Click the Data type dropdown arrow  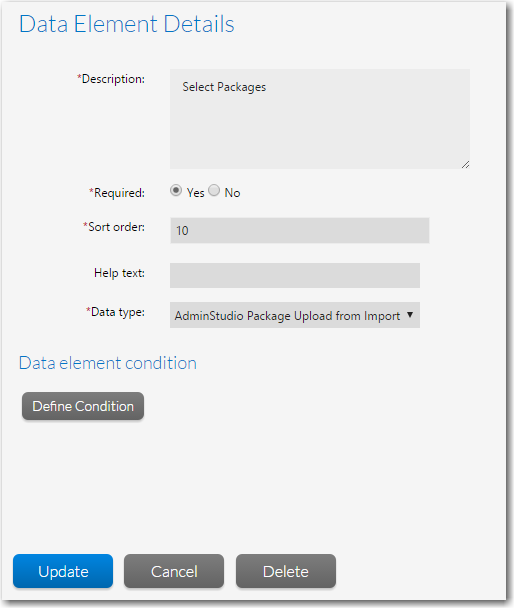pos(410,315)
